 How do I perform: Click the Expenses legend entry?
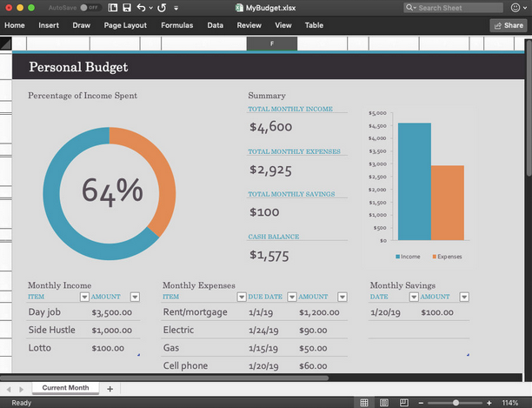[447, 257]
